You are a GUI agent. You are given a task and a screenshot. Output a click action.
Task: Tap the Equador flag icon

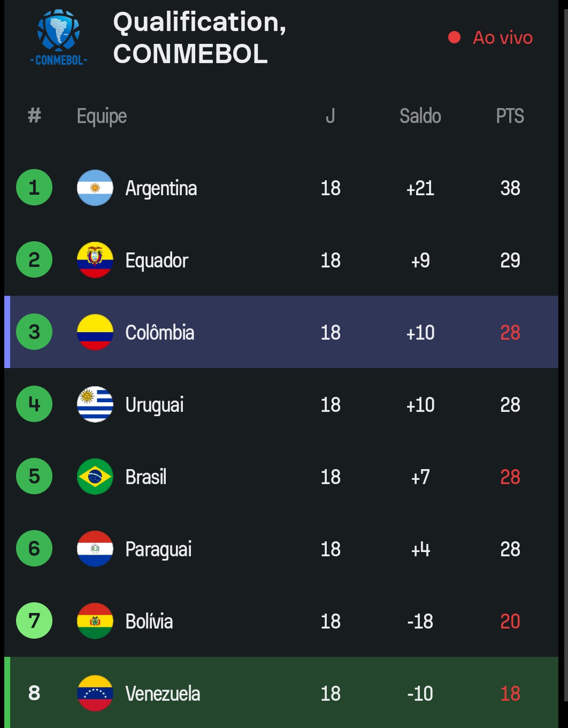(x=95, y=260)
